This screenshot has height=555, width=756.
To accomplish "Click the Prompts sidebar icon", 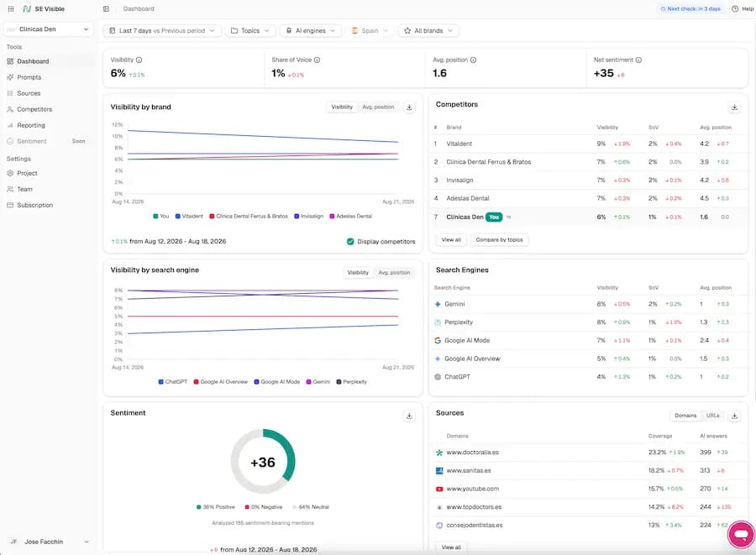I will pos(10,77).
